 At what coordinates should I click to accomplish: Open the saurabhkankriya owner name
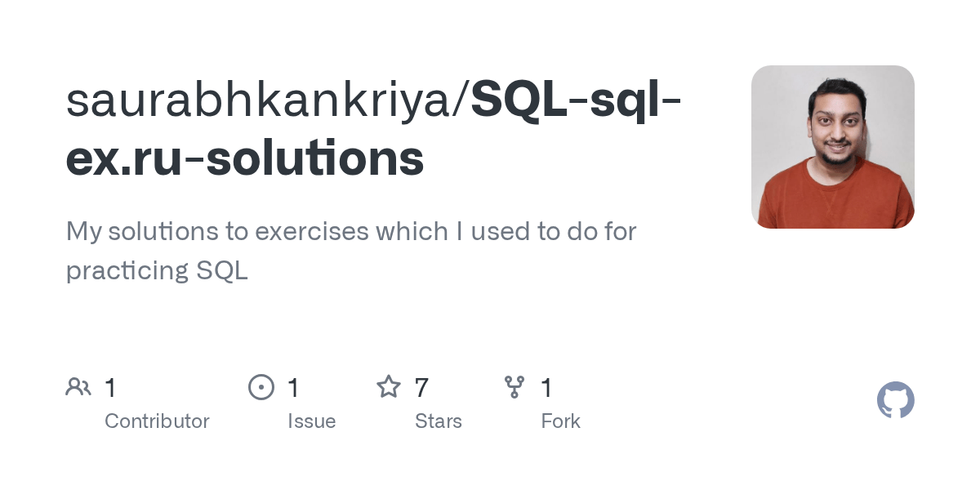click(x=263, y=100)
